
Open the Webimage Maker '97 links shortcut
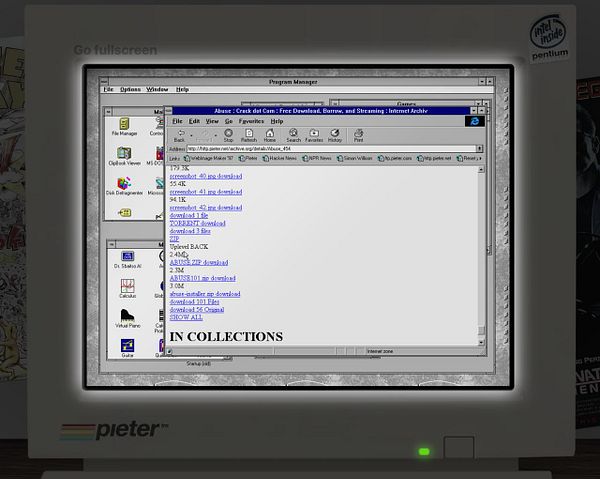click(209, 158)
